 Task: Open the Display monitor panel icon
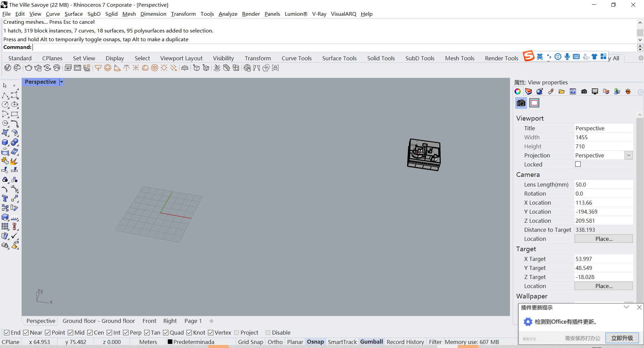[x=595, y=91]
